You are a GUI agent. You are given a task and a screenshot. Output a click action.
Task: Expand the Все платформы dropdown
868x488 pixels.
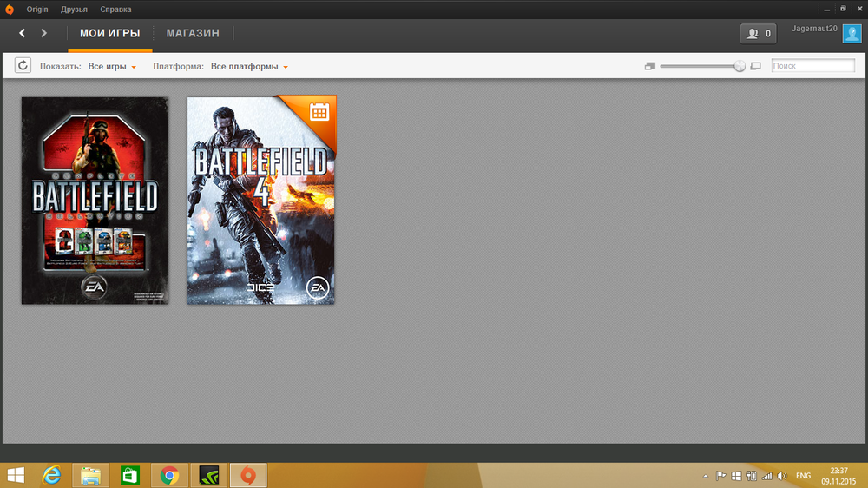(249, 67)
